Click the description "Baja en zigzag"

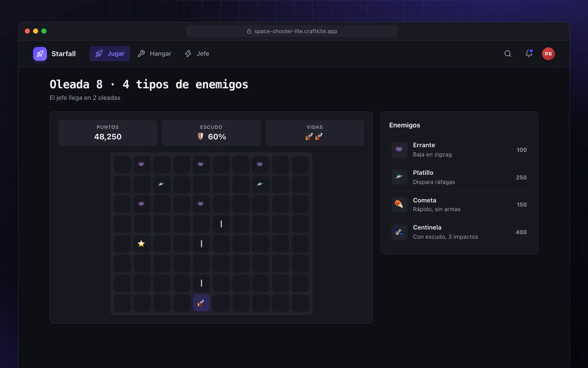click(432, 155)
